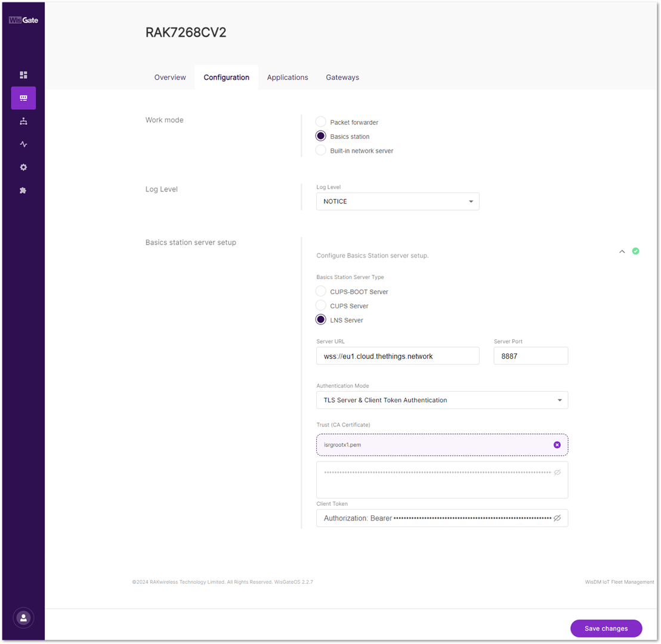661x644 pixels.
Task: Switch to the Configuration tab
Action: coord(226,78)
